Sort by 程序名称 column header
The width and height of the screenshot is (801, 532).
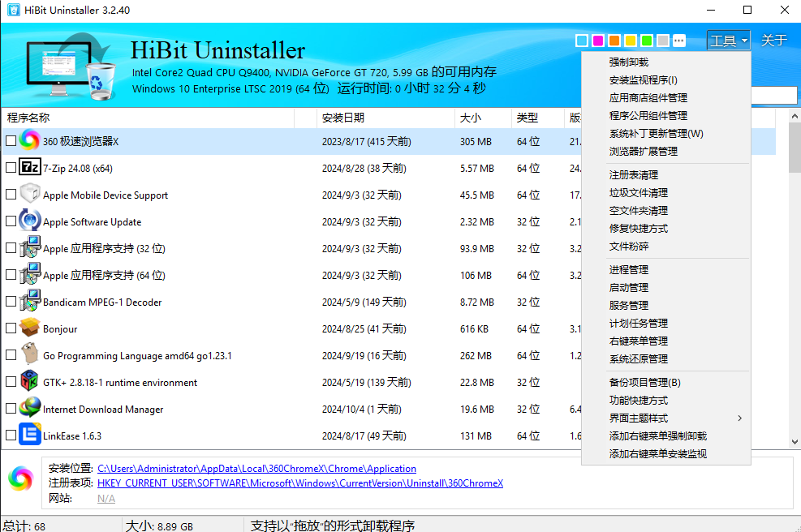(x=149, y=118)
